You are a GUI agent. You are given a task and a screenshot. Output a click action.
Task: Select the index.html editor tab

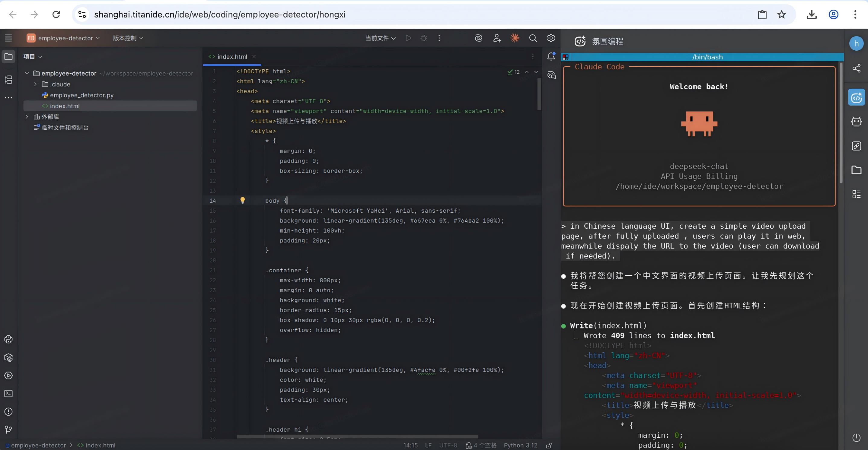tap(232, 57)
